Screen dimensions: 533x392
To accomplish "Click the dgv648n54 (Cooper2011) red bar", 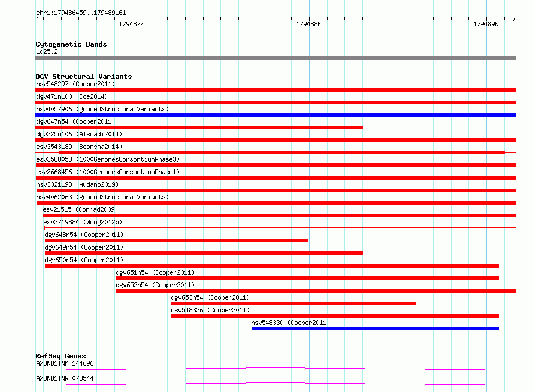I will pyautogui.click(x=176, y=241).
